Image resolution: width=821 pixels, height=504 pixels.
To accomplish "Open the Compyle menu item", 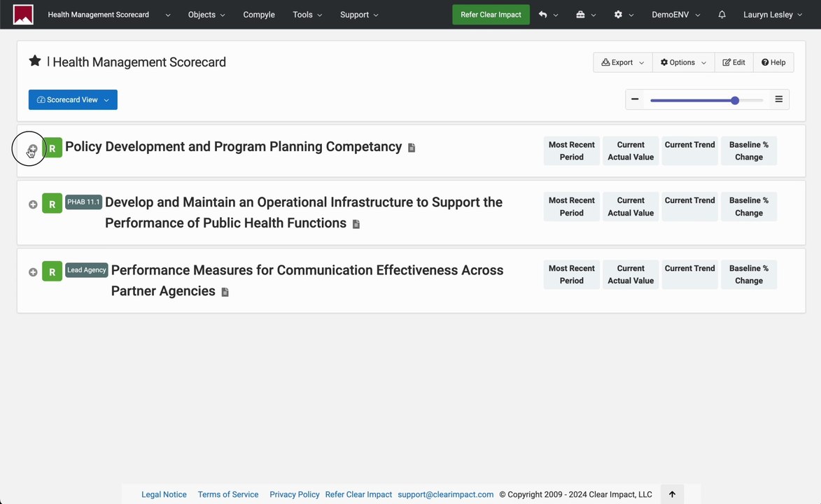I will click(x=259, y=15).
